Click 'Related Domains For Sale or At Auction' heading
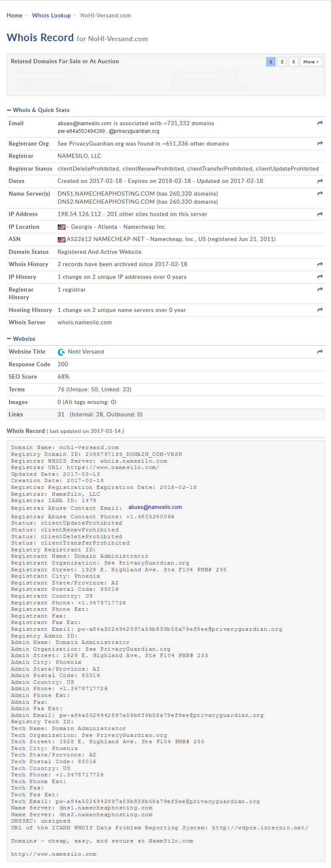The height and width of the screenshot is (868, 331). [65, 62]
